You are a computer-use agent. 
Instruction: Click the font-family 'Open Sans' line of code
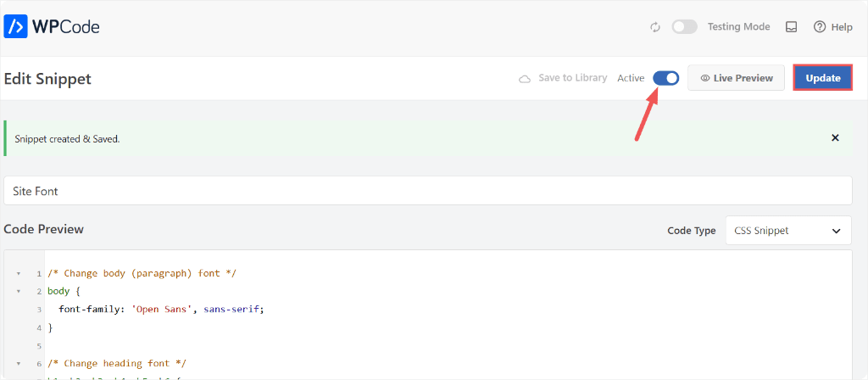(x=162, y=310)
